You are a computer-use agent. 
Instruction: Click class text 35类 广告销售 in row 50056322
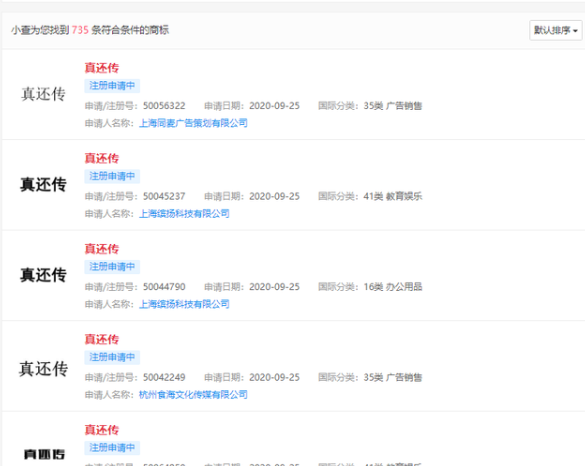[x=393, y=106]
